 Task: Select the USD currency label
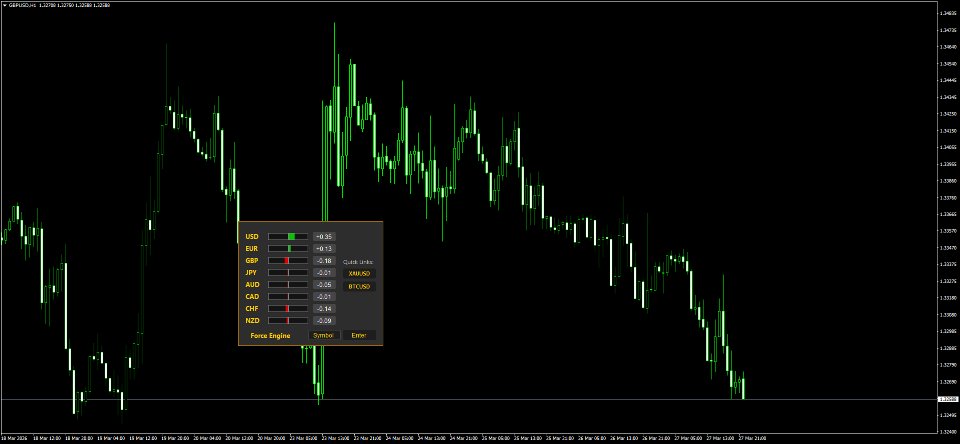[x=252, y=236]
